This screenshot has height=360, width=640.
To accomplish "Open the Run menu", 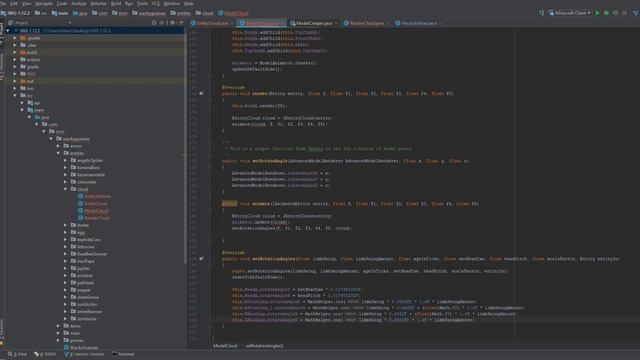I will 129,4.
